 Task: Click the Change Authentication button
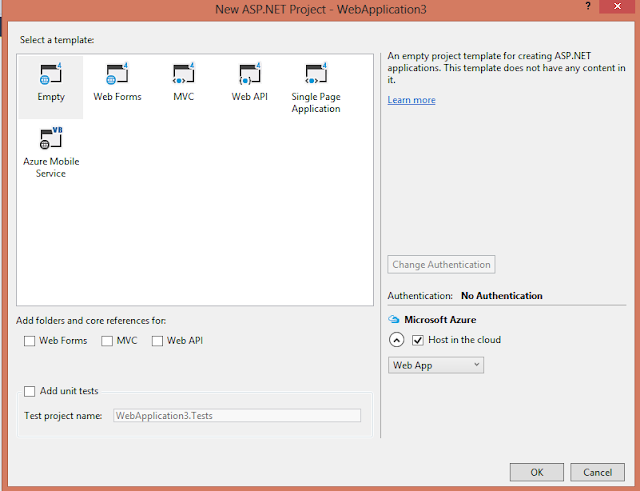pyautogui.click(x=441, y=264)
